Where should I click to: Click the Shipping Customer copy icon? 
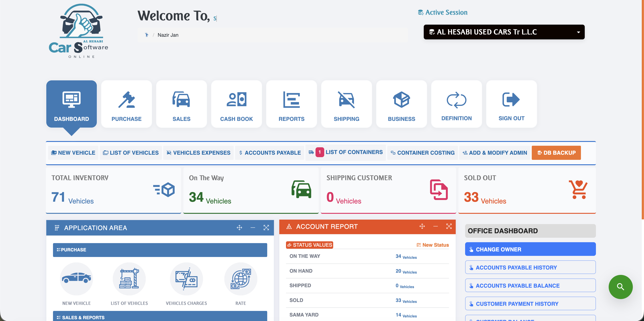[439, 189]
